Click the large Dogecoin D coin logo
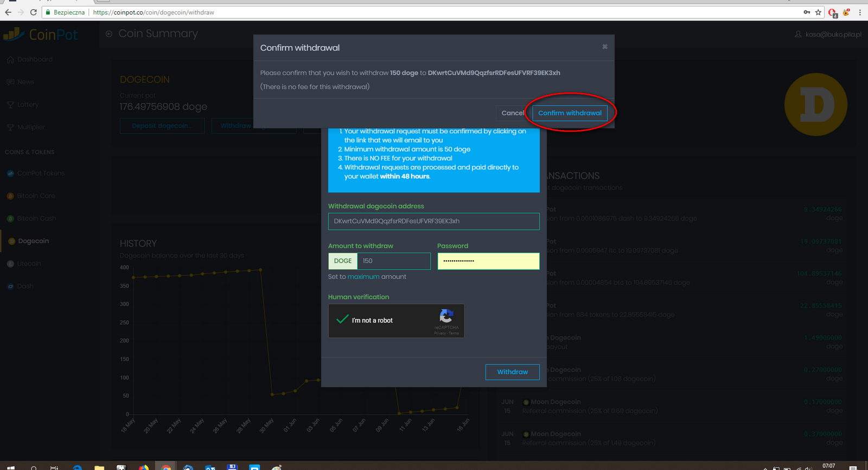Screen dimensions: 868x470 pyautogui.click(x=816, y=105)
